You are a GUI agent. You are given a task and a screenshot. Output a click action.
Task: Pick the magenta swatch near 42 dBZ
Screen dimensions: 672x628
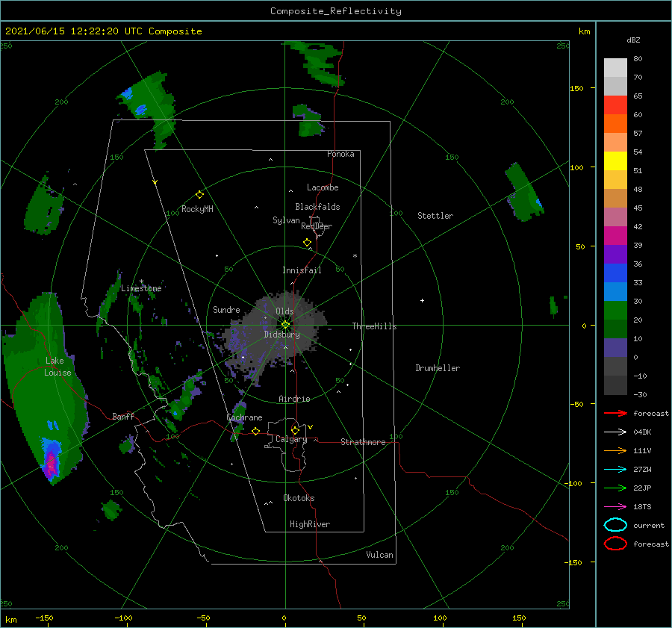pyautogui.click(x=615, y=235)
